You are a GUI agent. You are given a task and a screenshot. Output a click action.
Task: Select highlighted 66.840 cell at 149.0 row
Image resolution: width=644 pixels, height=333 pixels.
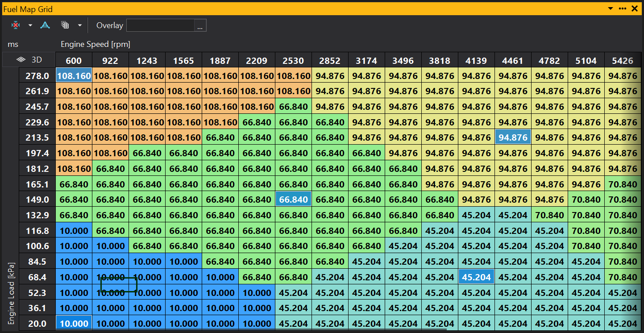click(293, 200)
